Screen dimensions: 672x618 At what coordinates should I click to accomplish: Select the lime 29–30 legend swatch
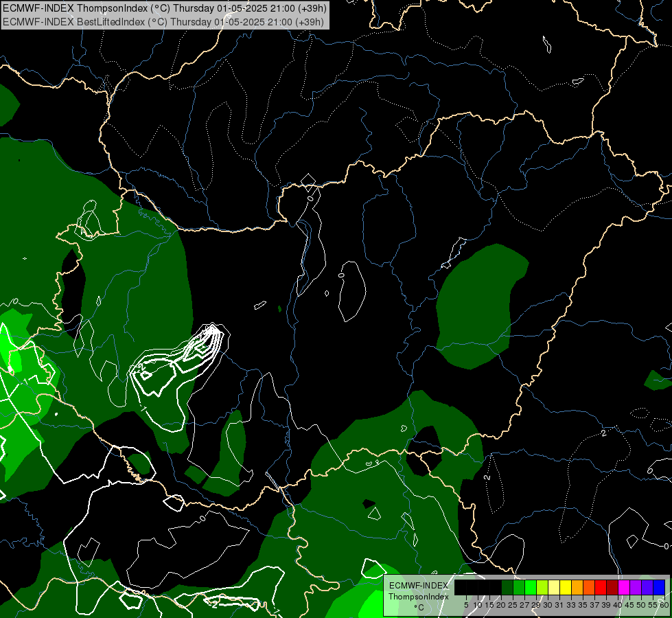(x=542, y=587)
